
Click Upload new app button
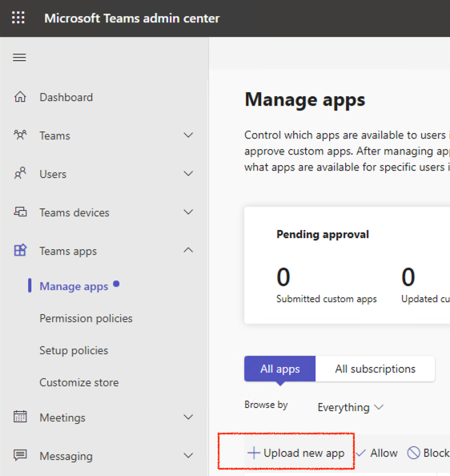pos(295,453)
